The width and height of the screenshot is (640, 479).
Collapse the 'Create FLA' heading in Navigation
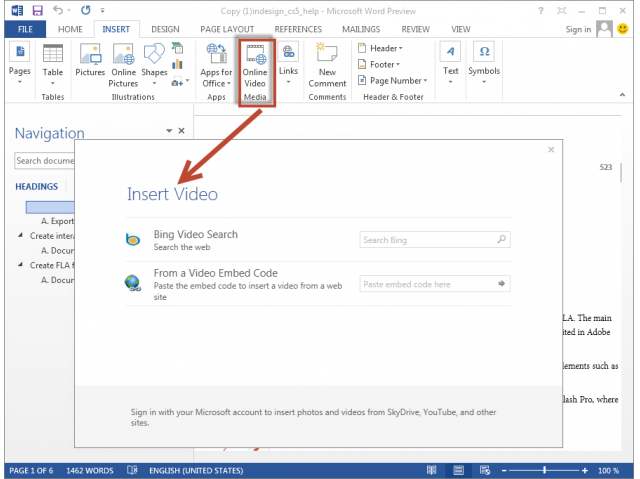click(21, 265)
